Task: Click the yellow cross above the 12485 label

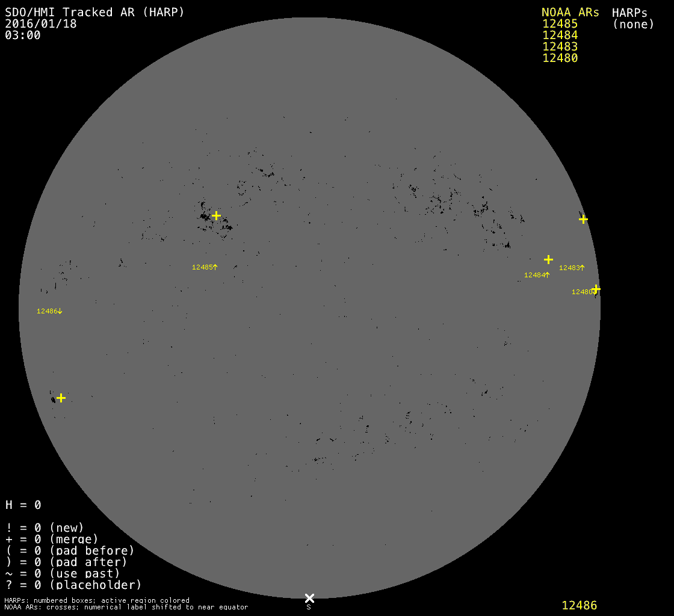Action: (x=216, y=215)
